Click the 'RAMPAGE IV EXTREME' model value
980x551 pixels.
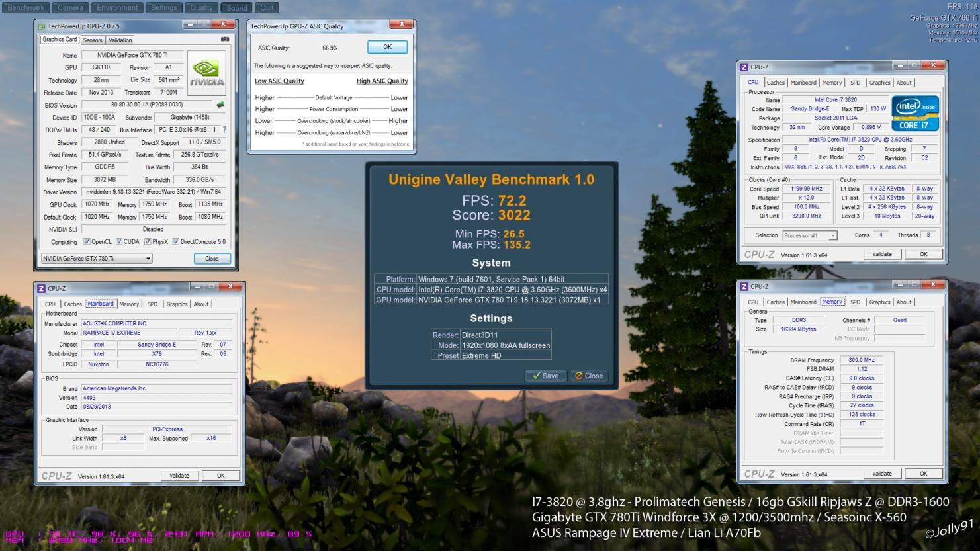[111, 333]
